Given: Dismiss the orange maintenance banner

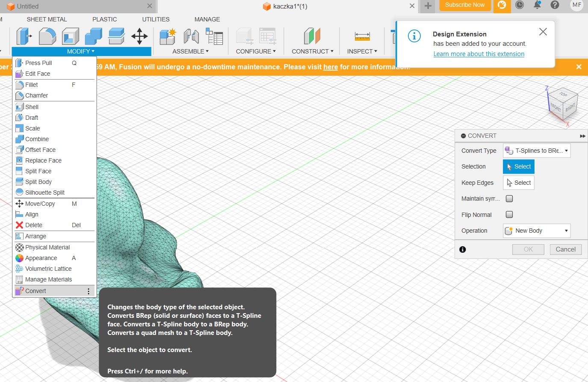Looking at the screenshot, I should [579, 67].
